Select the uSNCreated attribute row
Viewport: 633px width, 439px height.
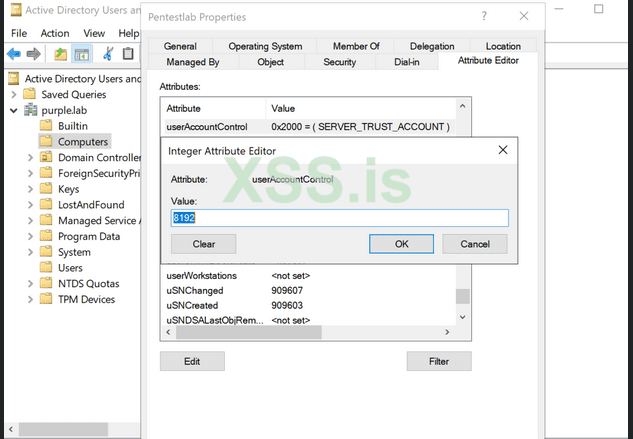(310, 305)
